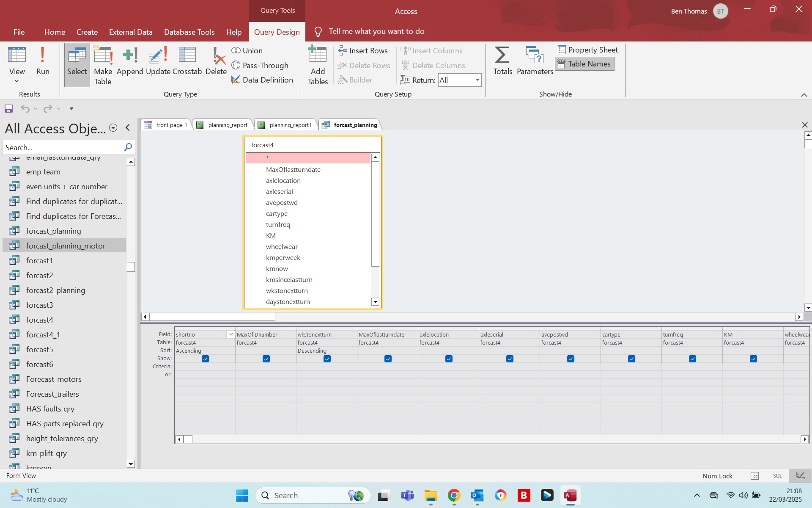Open the Property Sheet
The width and height of the screenshot is (812, 508).
click(588, 50)
